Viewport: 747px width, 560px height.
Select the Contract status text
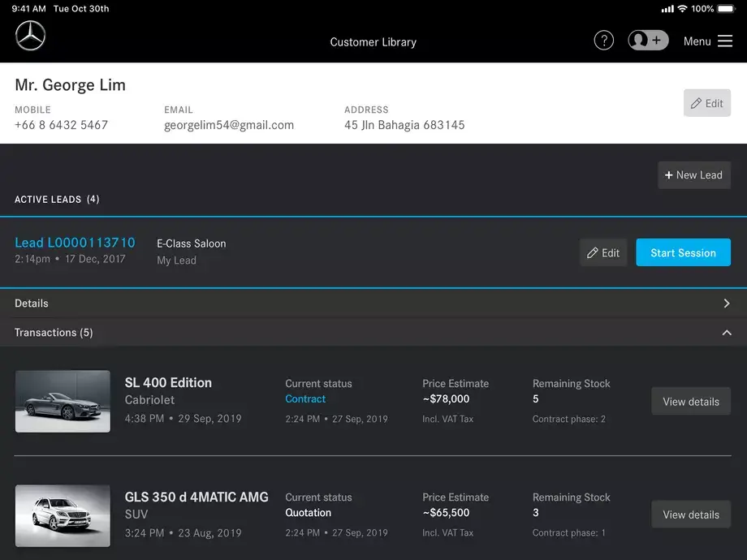[305, 398]
